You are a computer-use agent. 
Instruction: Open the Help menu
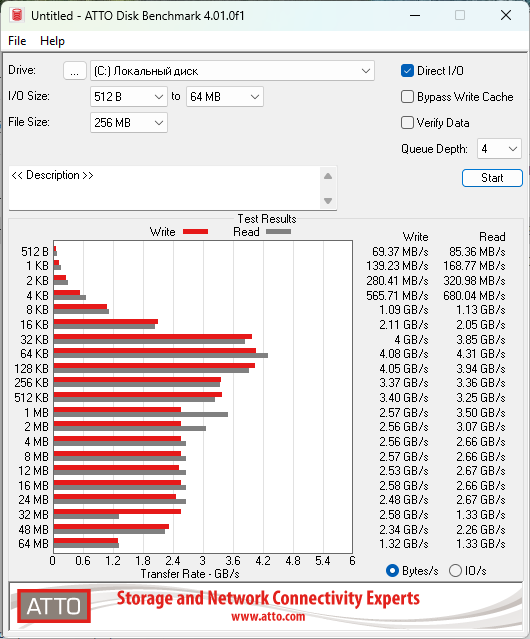52,41
